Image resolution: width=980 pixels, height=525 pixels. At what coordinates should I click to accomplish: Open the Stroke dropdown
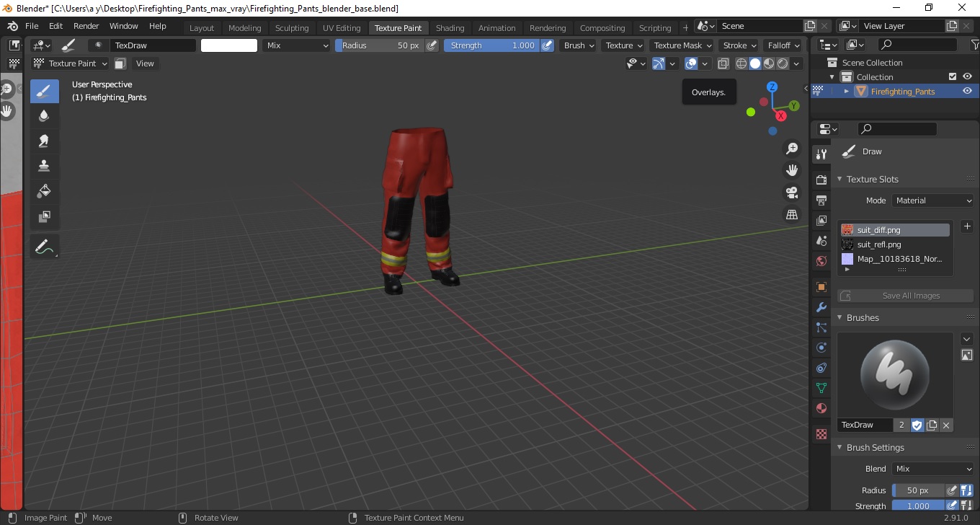739,45
